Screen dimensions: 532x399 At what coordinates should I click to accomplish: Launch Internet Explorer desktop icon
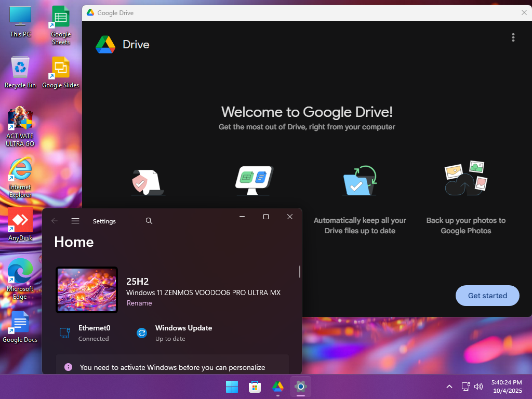[x=20, y=178]
